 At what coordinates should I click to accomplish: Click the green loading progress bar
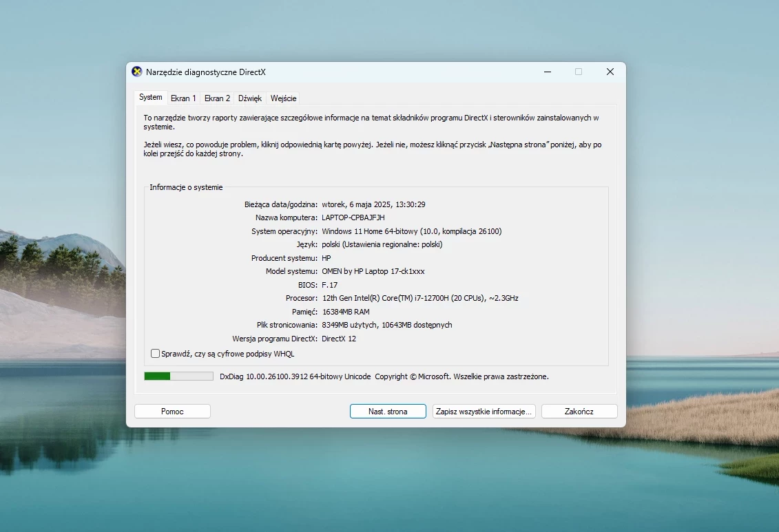(179, 376)
